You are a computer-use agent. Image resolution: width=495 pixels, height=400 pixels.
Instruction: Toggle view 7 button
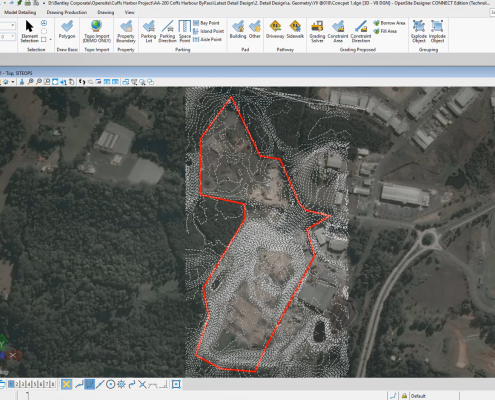tap(47, 384)
